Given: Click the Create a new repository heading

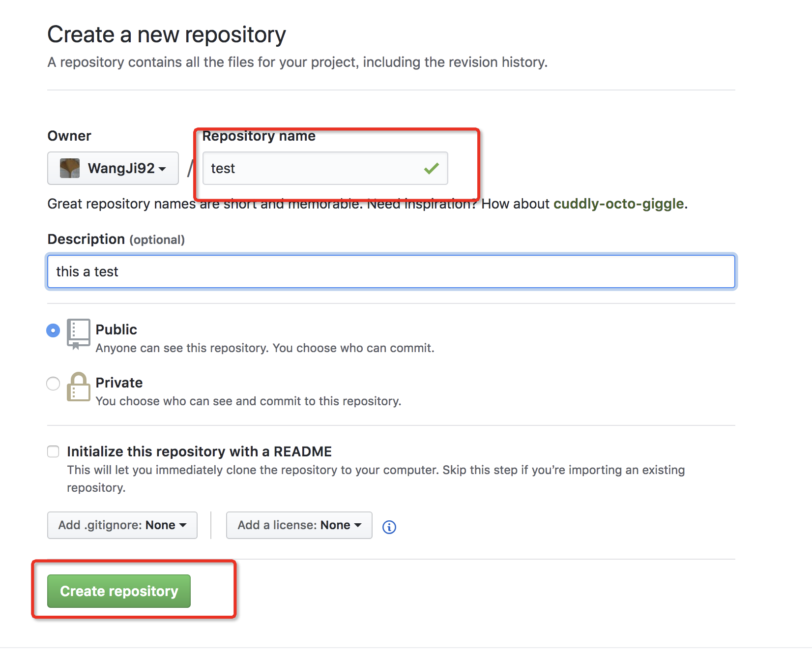Looking at the screenshot, I should [167, 35].
